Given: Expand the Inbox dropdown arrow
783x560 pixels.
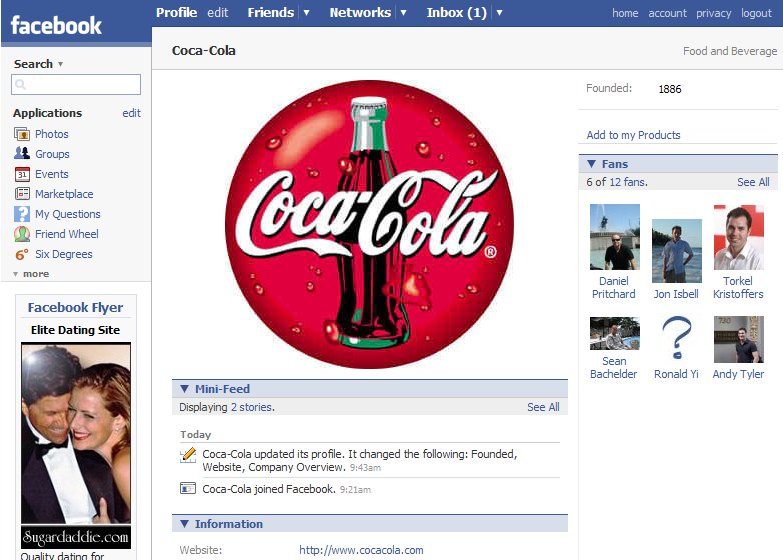Looking at the screenshot, I should (x=499, y=13).
